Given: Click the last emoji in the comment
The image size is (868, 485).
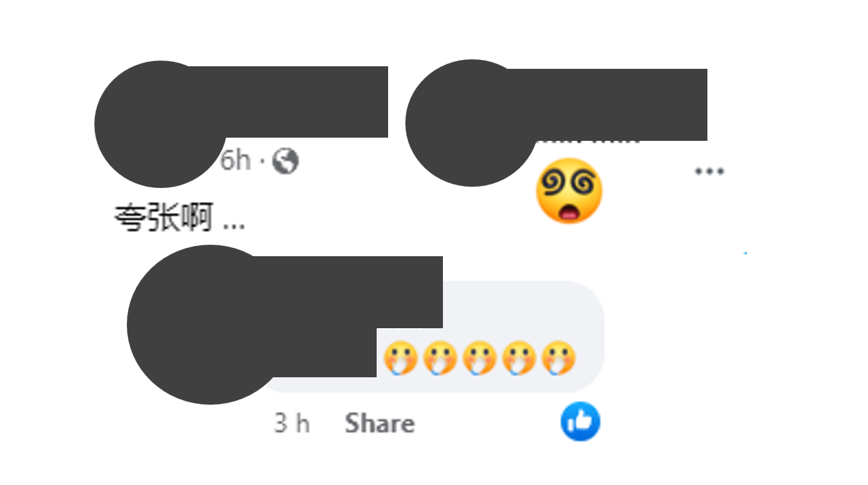Looking at the screenshot, I should point(559,358).
